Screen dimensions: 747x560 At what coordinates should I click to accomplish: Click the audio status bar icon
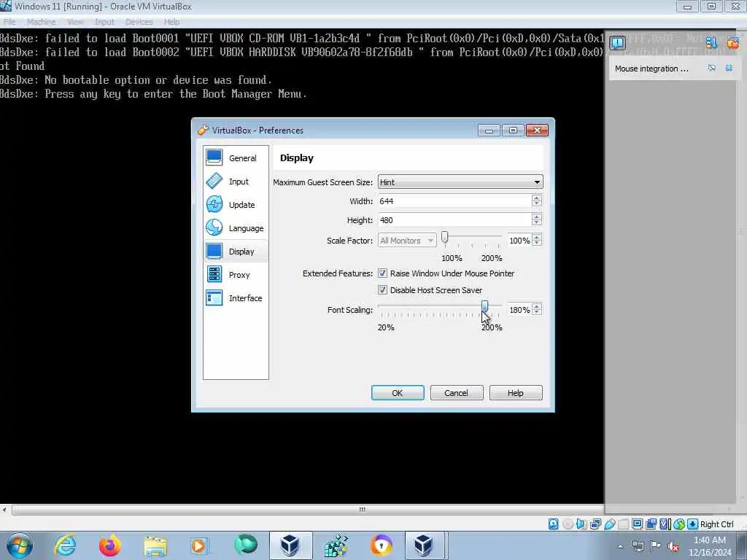point(581,524)
